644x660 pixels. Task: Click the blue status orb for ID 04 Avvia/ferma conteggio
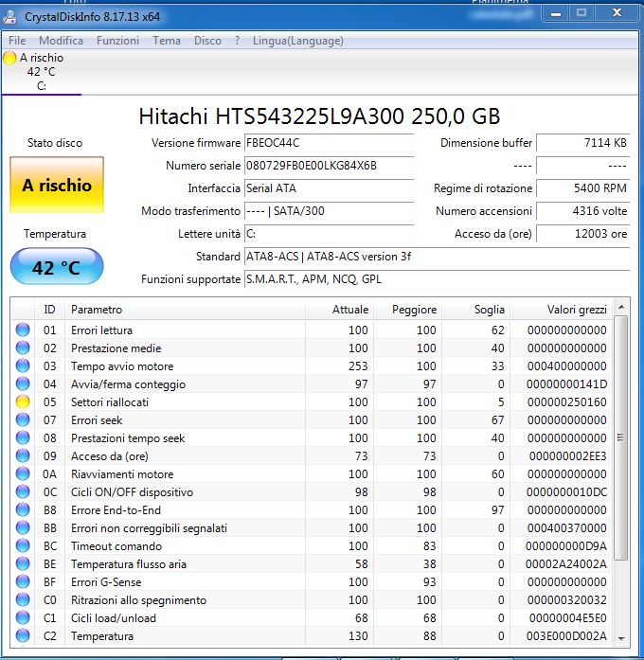pyautogui.click(x=23, y=384)
